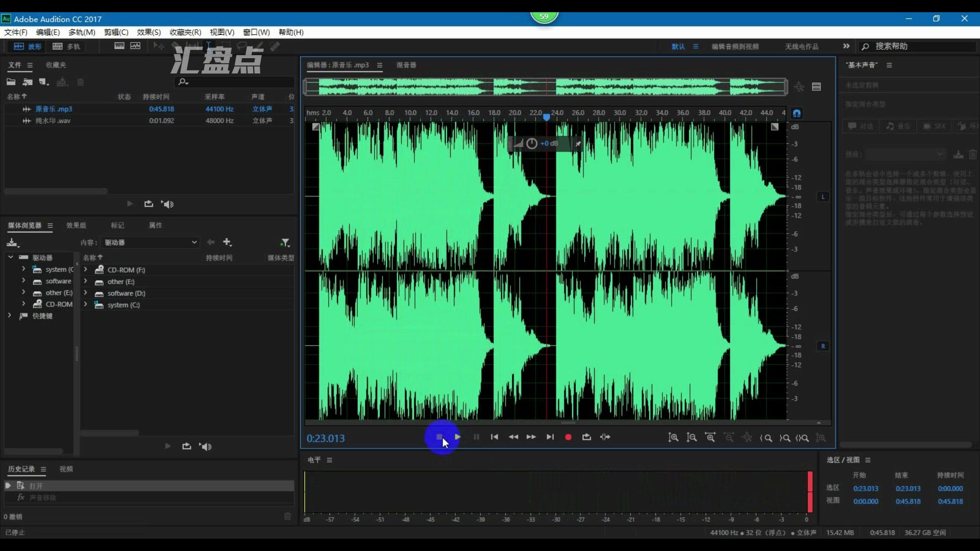Expand 快捷键 tree node

[x=10, y=316]
